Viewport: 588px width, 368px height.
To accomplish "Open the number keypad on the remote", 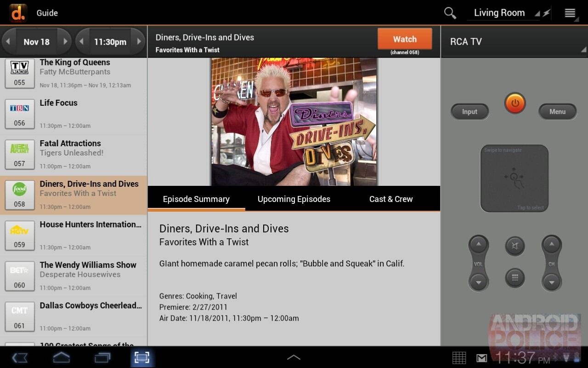I will [515, 278].
